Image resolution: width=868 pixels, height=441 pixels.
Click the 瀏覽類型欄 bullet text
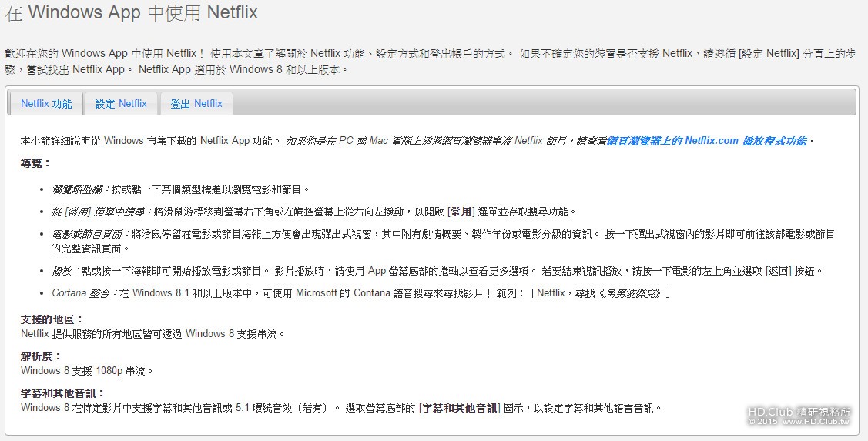click(180, 190)
